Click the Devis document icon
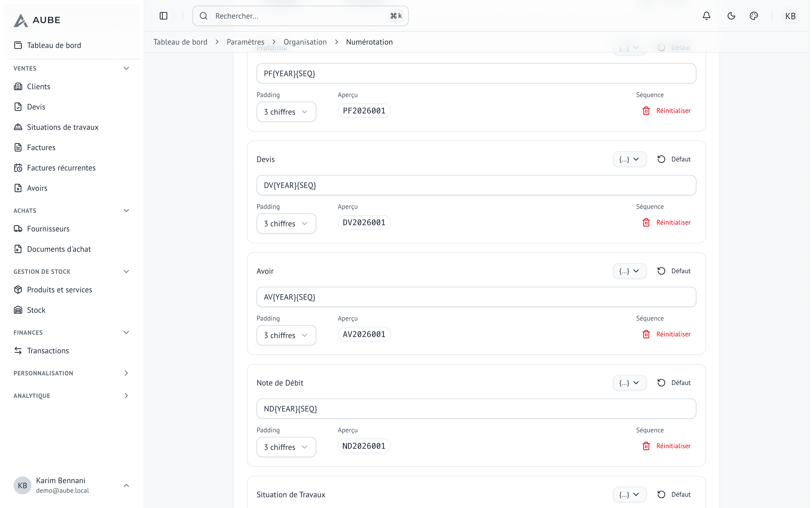 point(18,107)
